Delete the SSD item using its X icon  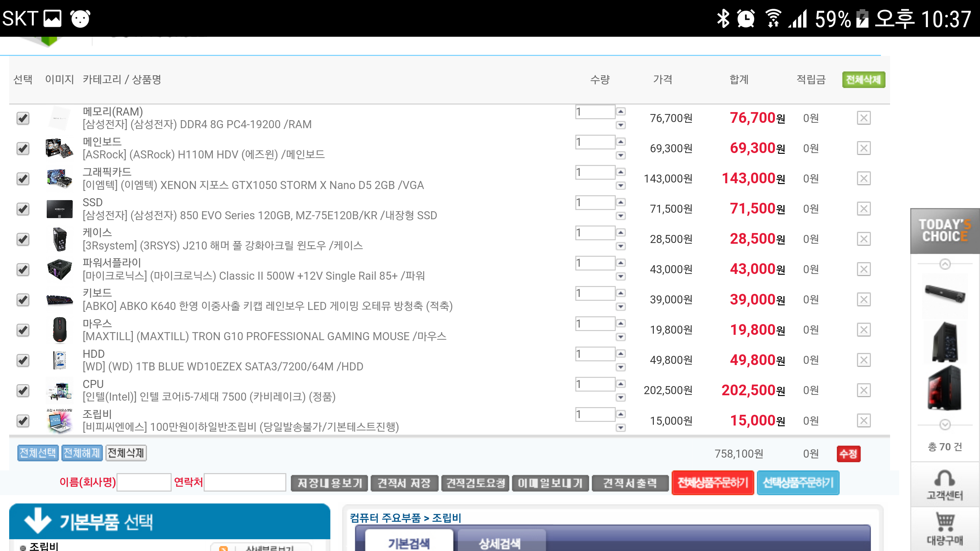864,209
